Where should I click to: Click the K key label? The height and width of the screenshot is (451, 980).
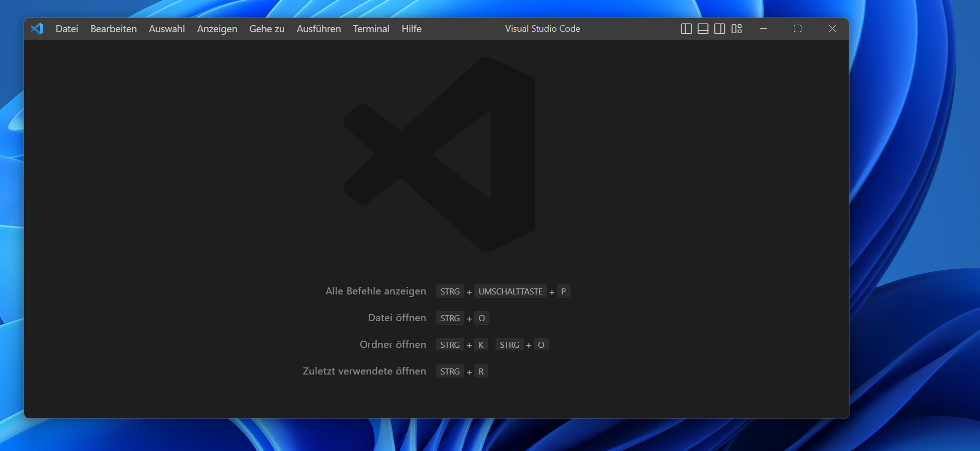pos(481,345)
